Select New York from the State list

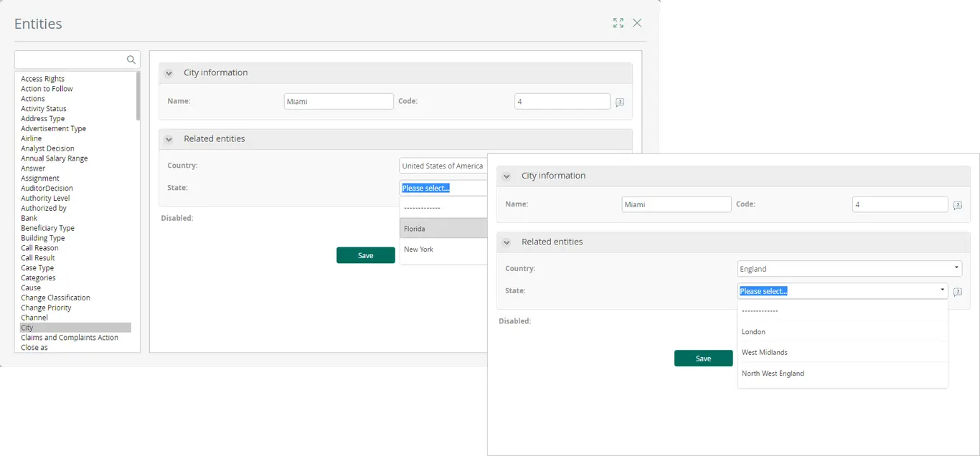tap(443, 250)
